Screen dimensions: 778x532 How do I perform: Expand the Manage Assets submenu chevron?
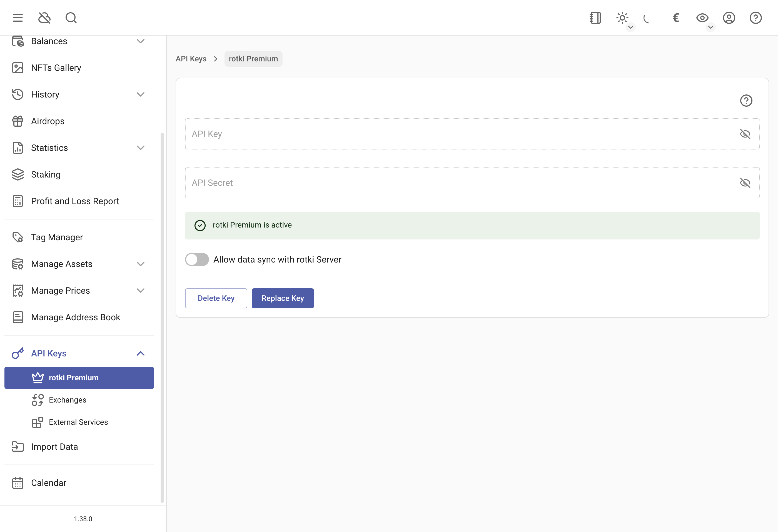(141, 264)
